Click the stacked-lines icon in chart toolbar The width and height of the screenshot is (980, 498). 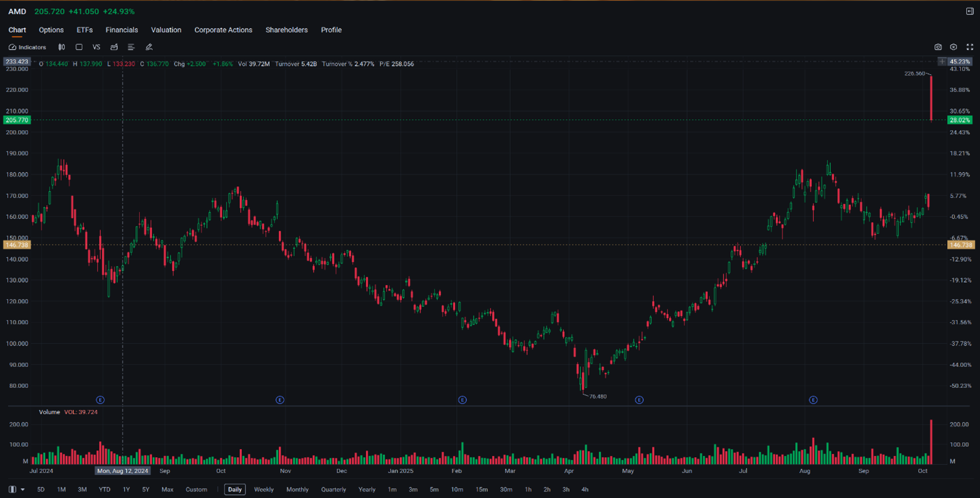click(x=131, y=47)
